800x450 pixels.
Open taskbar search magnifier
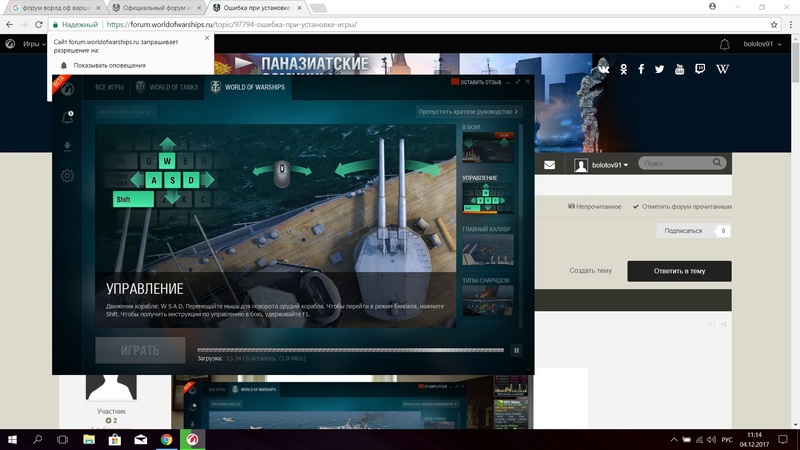point(37,439)
